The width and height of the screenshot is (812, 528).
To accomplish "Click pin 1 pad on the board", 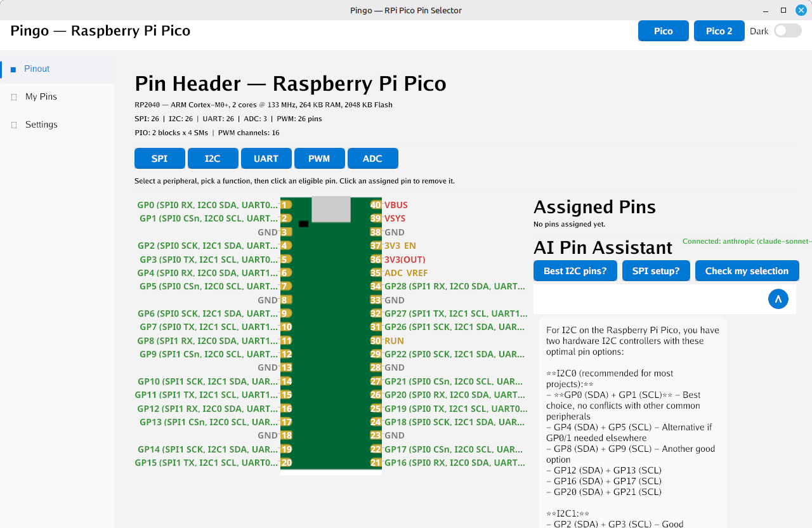I will pos(286,205).
